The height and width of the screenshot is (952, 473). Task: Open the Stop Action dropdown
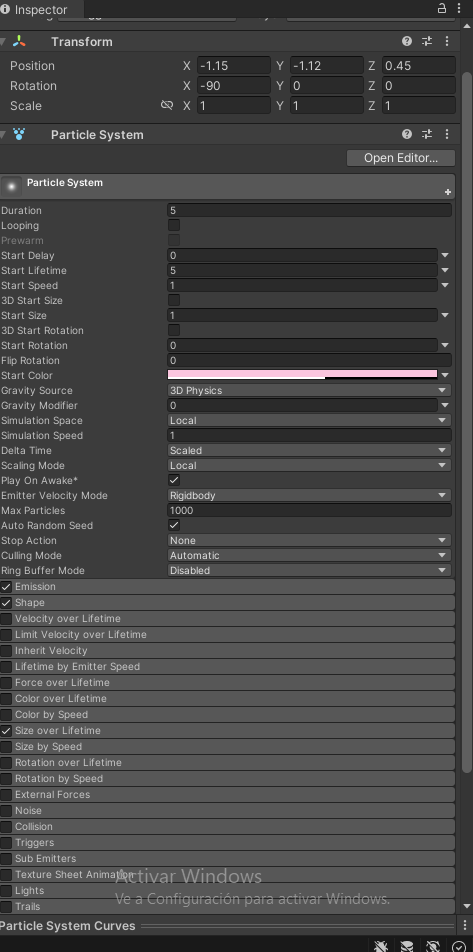[309, 540]
